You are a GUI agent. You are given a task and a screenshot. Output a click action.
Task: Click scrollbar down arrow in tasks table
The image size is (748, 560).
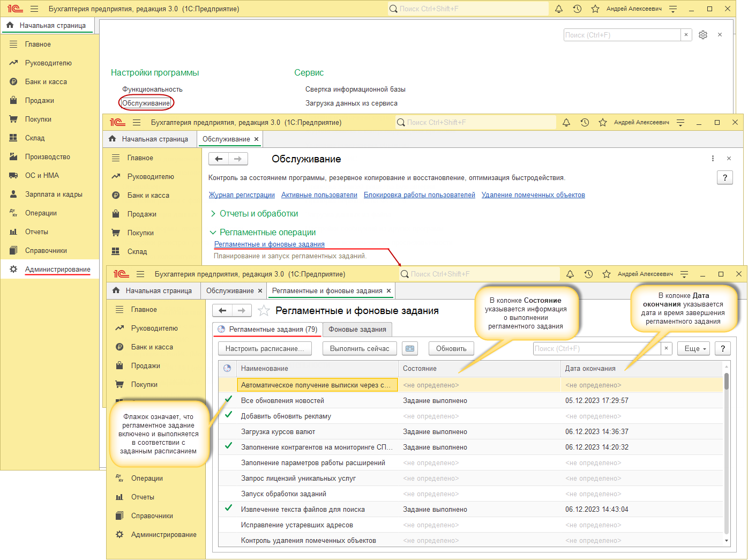click(727, 541)
